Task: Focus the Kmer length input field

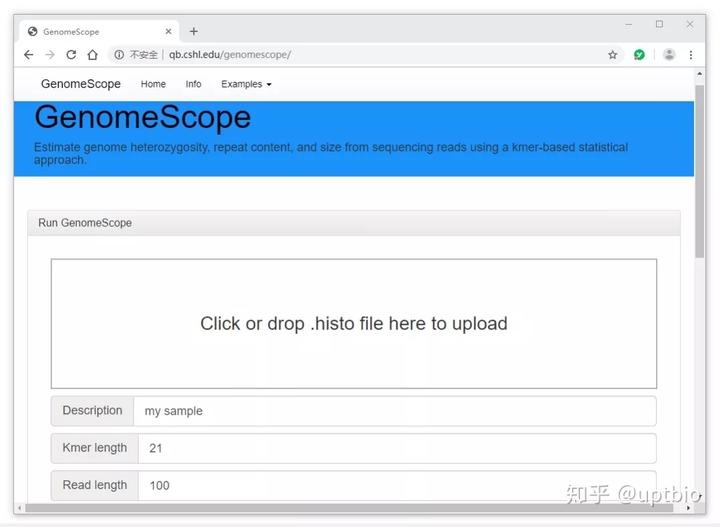Action: 397,448
